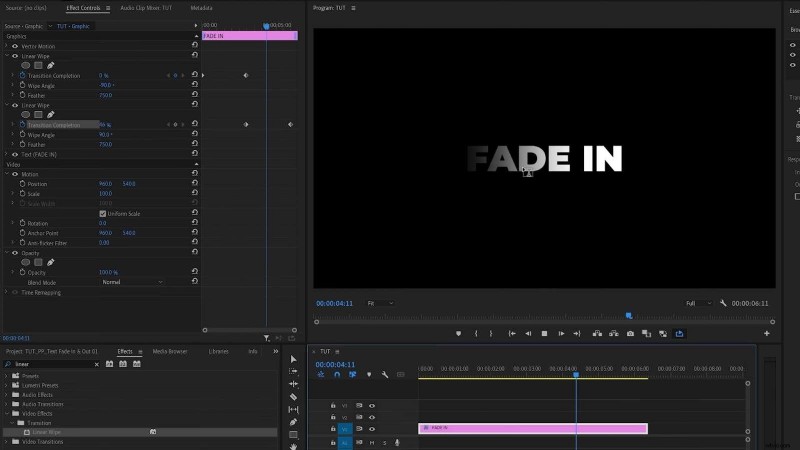Collapse the Video Effects folder
Image resolution: width=800 pixels, height=450 pixels.
(7, 413)
